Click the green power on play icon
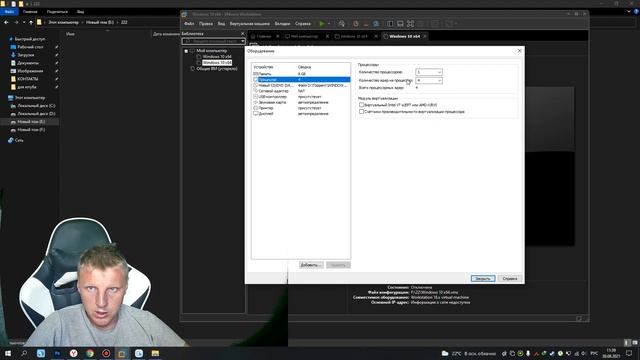Image resolution: width=640 pixels, height=360 pixels. 322,24
